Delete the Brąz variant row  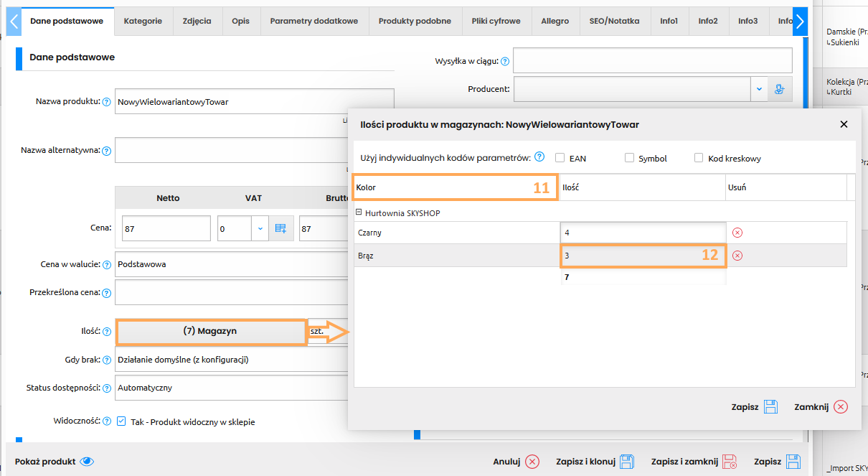pyautogui.click(x=737, y=256)
